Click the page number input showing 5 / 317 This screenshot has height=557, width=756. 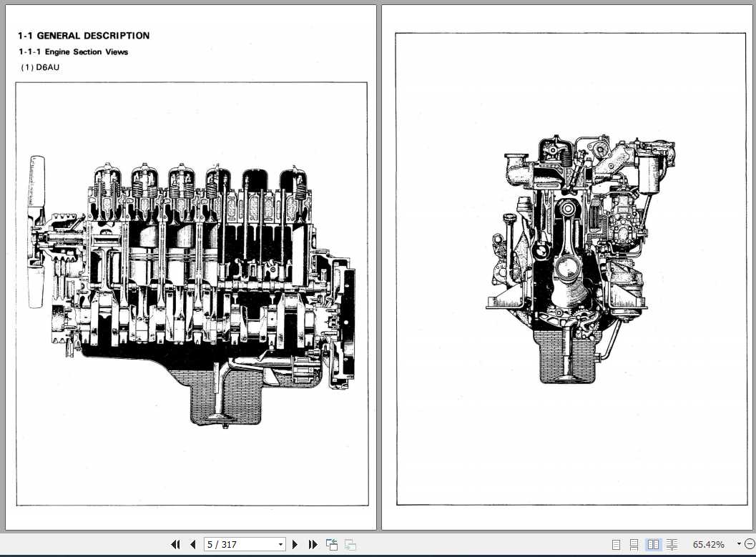236,544
